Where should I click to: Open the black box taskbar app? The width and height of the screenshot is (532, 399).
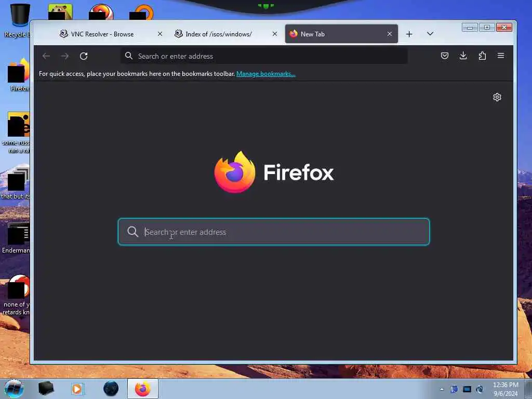pos(46,389)
